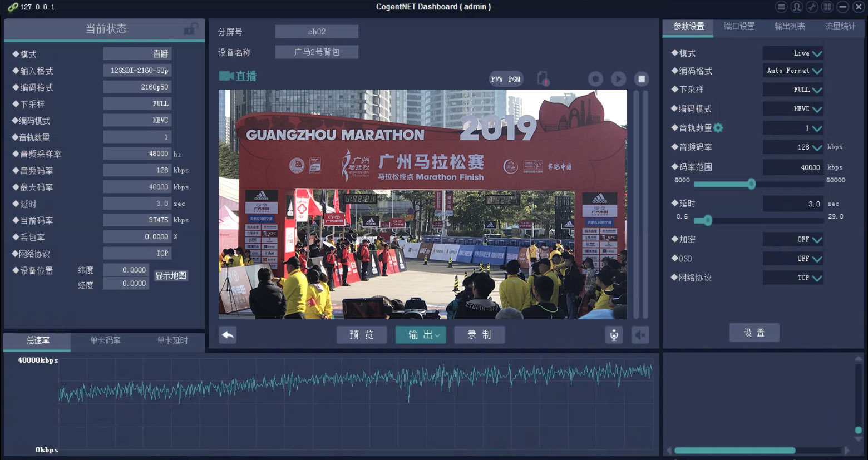Screen dimensions: 868x460
Task: Click the play button above the video
Action: 618,79
